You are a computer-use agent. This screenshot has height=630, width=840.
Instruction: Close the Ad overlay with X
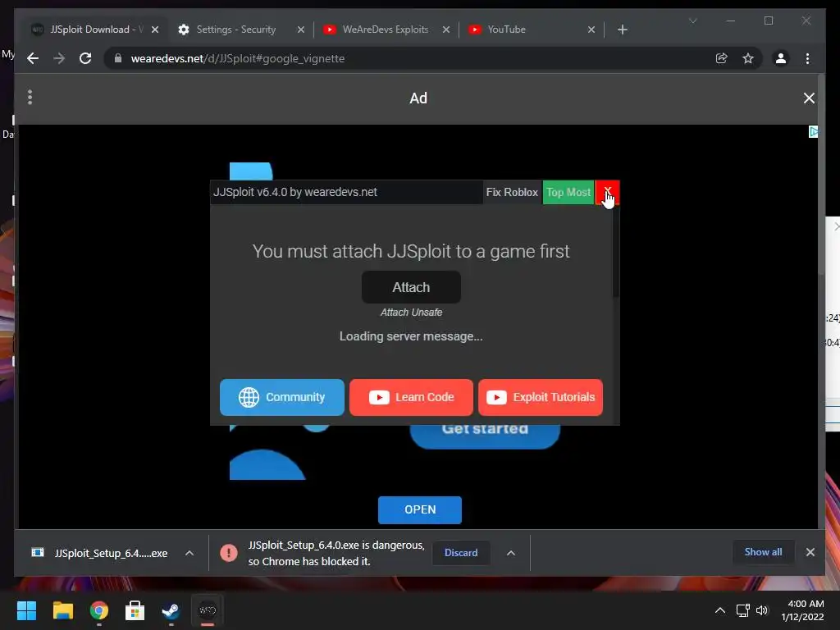(x=809, y=98)
